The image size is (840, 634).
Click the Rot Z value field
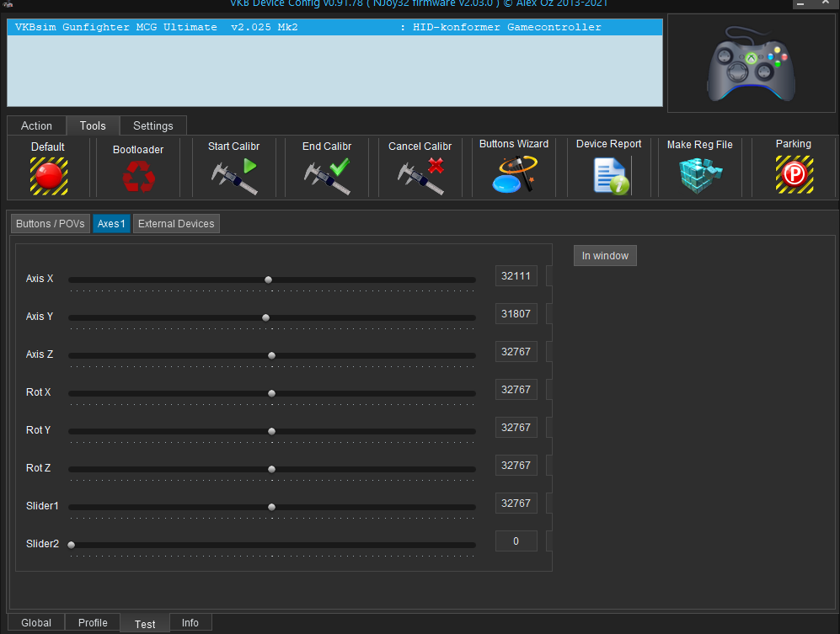click(516, 466)
